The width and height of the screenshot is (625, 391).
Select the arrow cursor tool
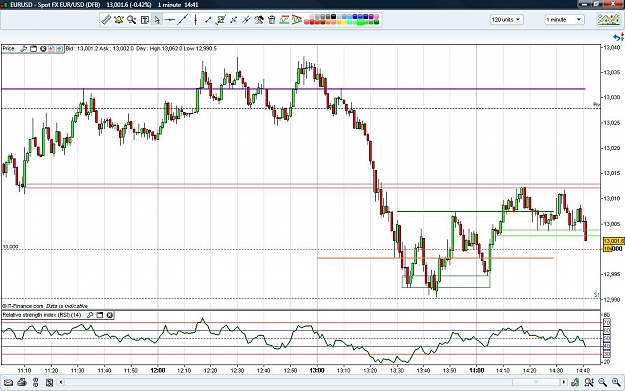coord(157,20)
